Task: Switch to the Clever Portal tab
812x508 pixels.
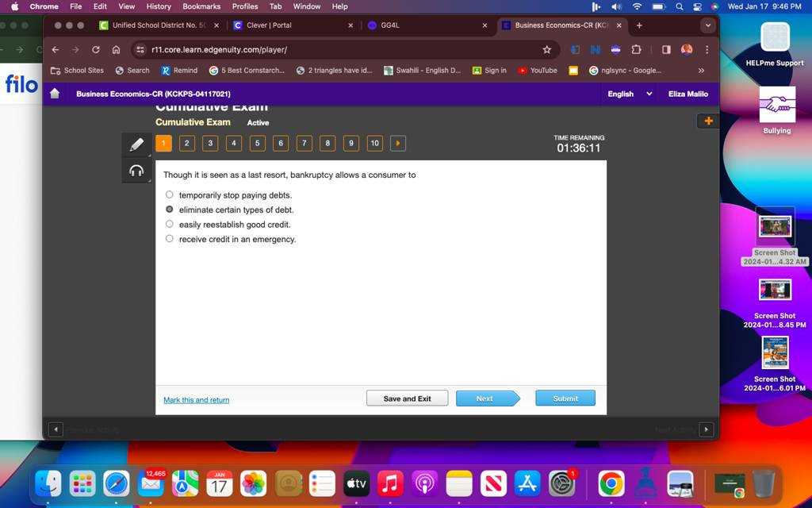Action: point(293,25)
